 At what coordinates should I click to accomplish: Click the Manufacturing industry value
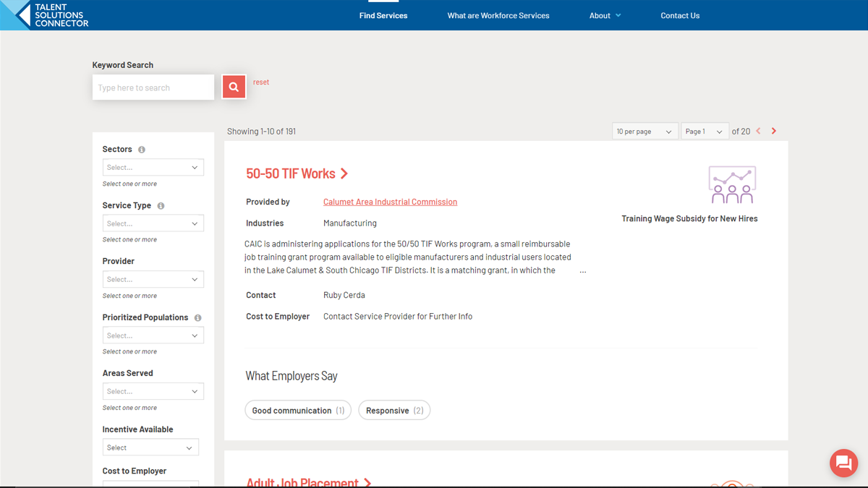point(350,223)
